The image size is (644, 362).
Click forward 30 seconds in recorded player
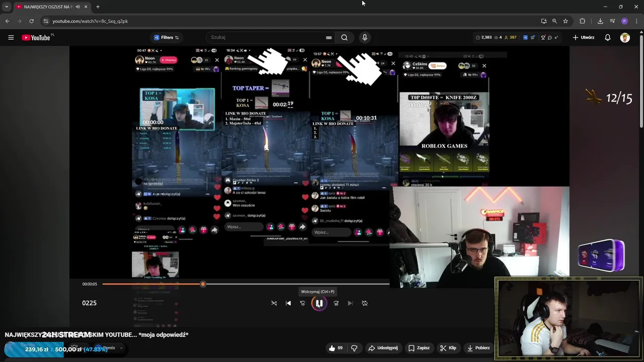(x=336, y=303)
